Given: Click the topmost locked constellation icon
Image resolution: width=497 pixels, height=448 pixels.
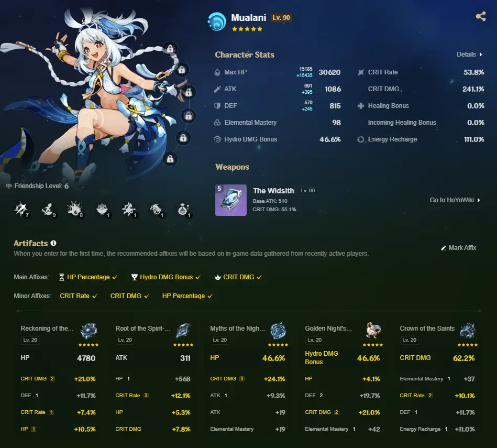Looking at the screenshot, I should [x=170, y=49].
